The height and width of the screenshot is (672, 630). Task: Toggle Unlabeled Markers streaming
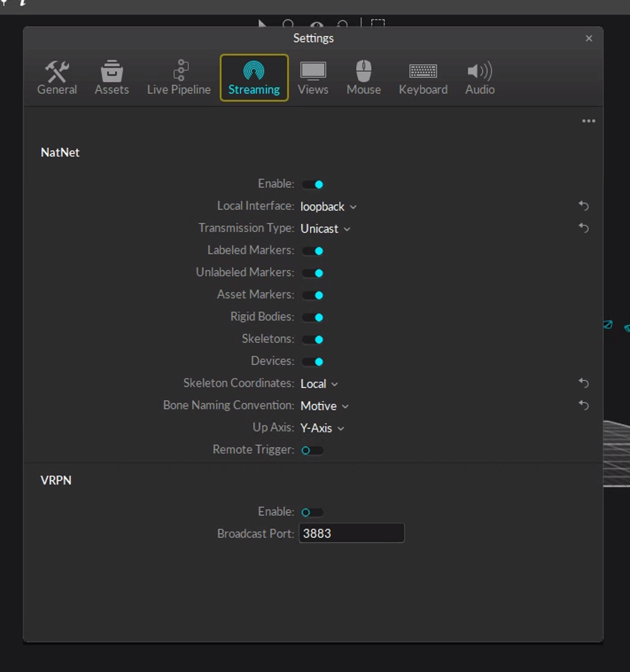point(312,273)
